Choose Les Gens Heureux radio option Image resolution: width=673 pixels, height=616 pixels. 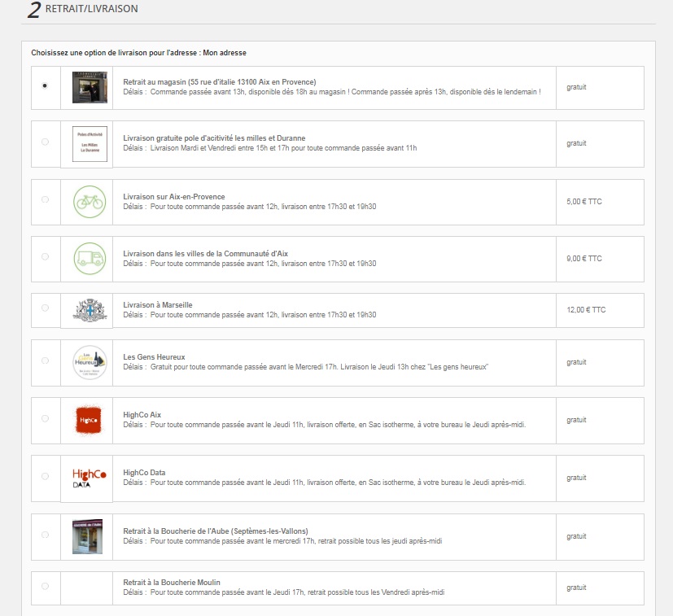[x=45, y=360]
